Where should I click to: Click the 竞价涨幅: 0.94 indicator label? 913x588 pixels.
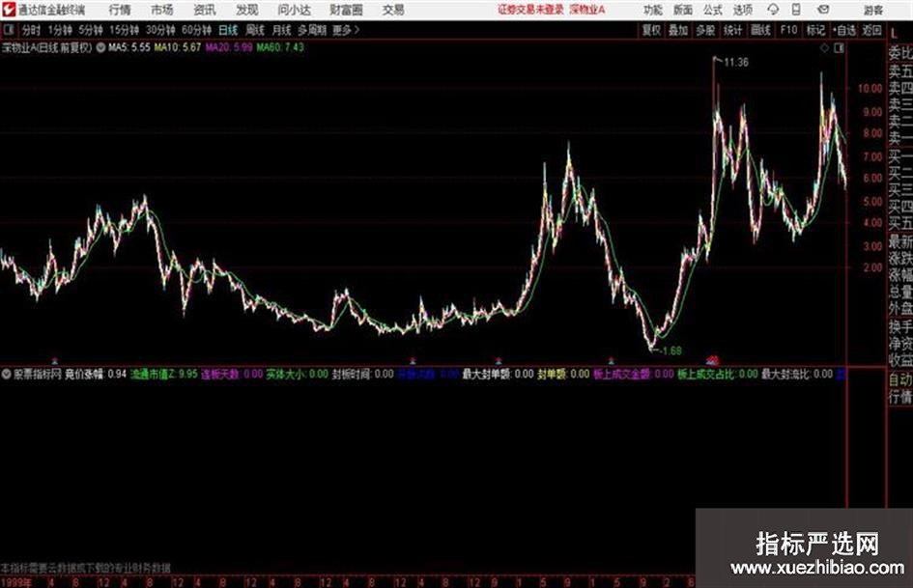[x=96, y=374]
